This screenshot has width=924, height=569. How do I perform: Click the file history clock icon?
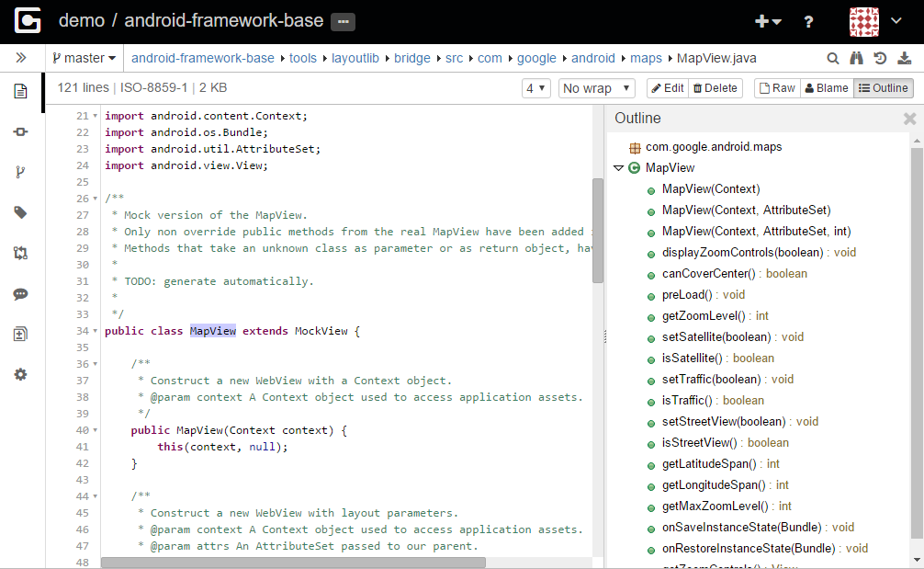point(881,59)
